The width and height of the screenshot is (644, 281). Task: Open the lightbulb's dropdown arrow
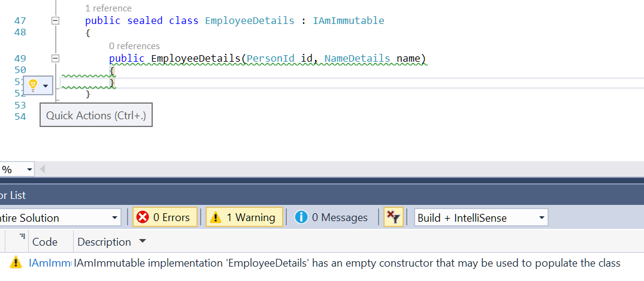click(45, 86)
